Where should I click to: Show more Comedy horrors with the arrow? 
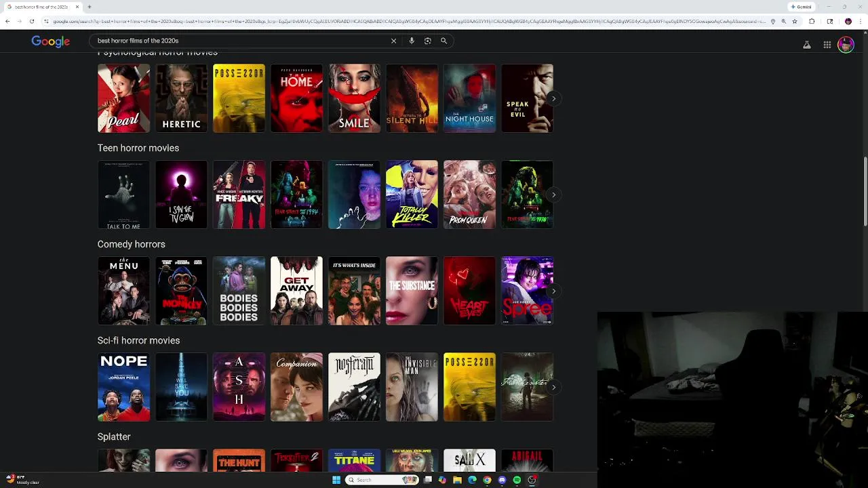click(x=553, y=291)
